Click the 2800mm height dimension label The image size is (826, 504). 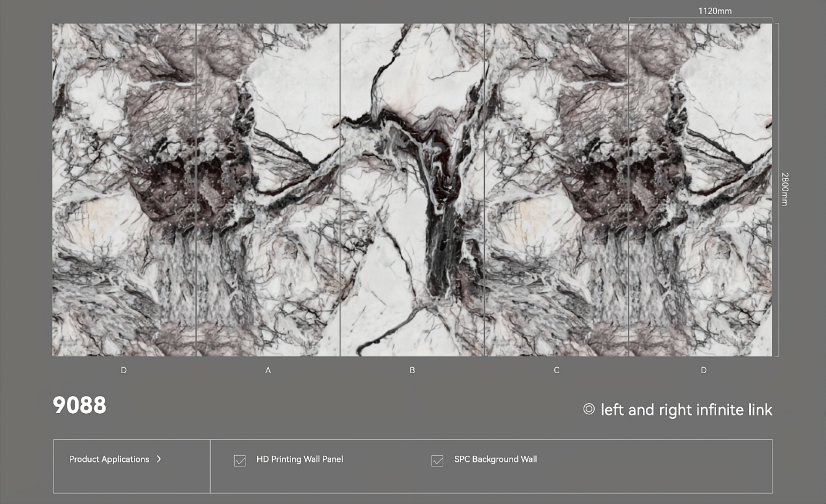(784, 189)
